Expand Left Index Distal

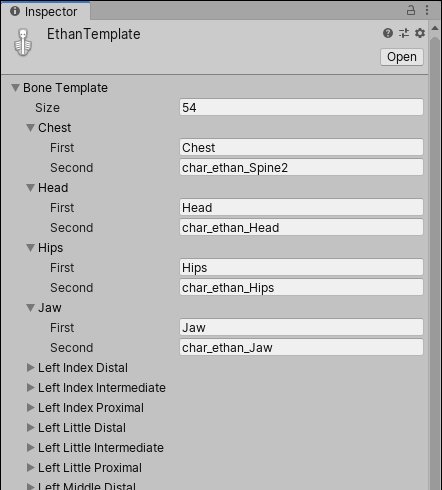click(x=31, y=368)
